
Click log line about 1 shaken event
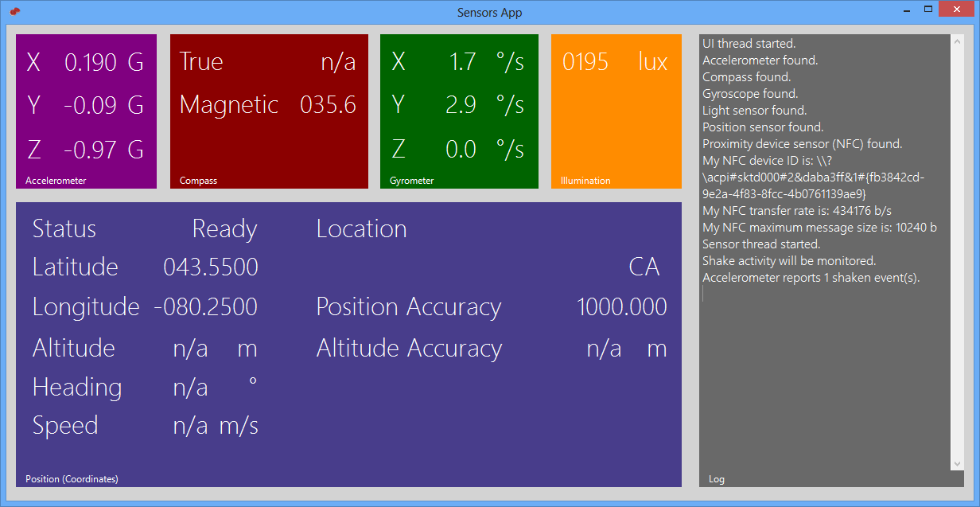811,278
